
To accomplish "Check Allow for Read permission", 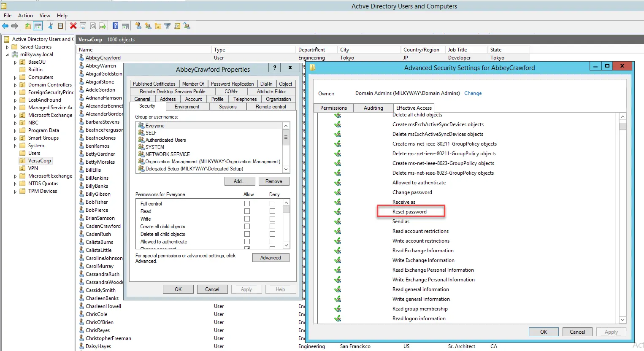I will pyautogui.click(x=247, y=211).
